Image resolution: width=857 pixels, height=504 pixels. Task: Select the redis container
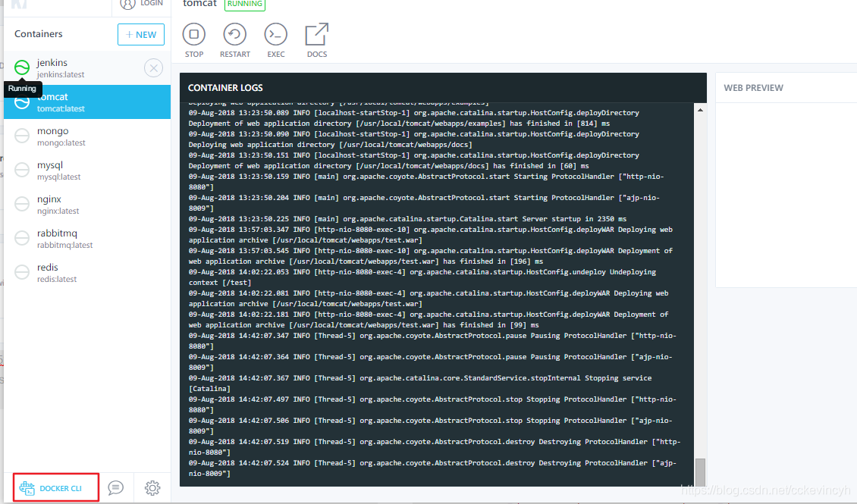click(x=87, y=273)
